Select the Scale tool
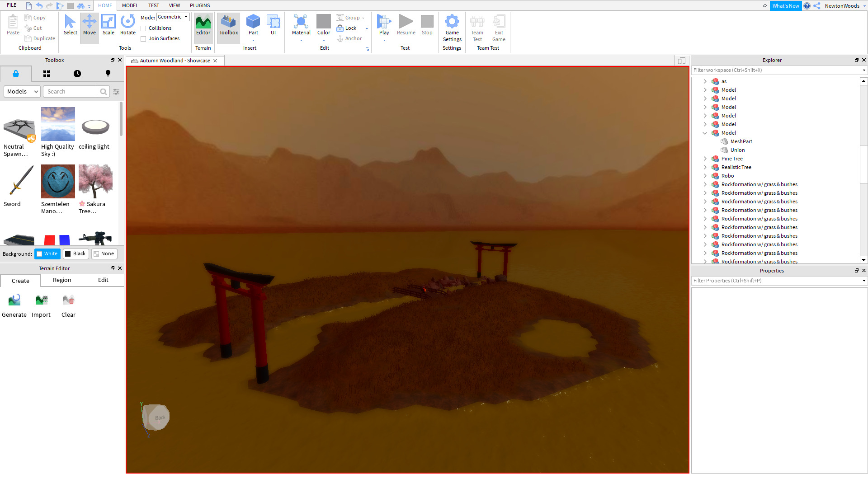Image resolution: width=868 pixels, height=488 pixels. click(108, 25)
